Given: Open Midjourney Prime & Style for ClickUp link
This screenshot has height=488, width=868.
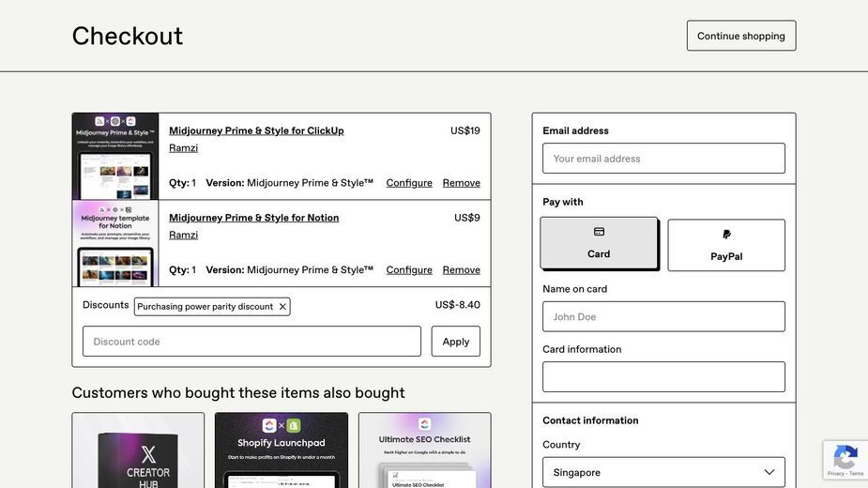Looking at the screenshot, I should tap(256, 130).
